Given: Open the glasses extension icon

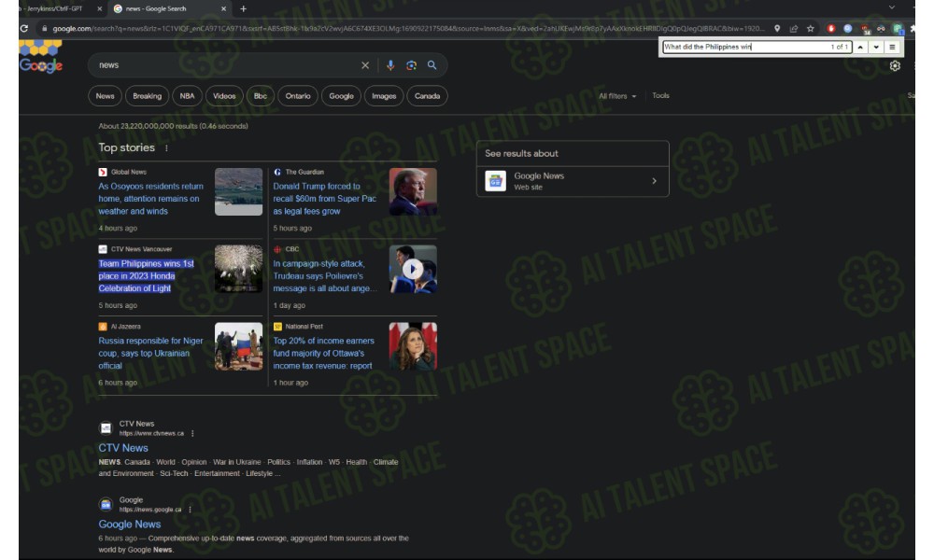Looking at the screenshot, I should pyautogui.click(x=881, y=29).
